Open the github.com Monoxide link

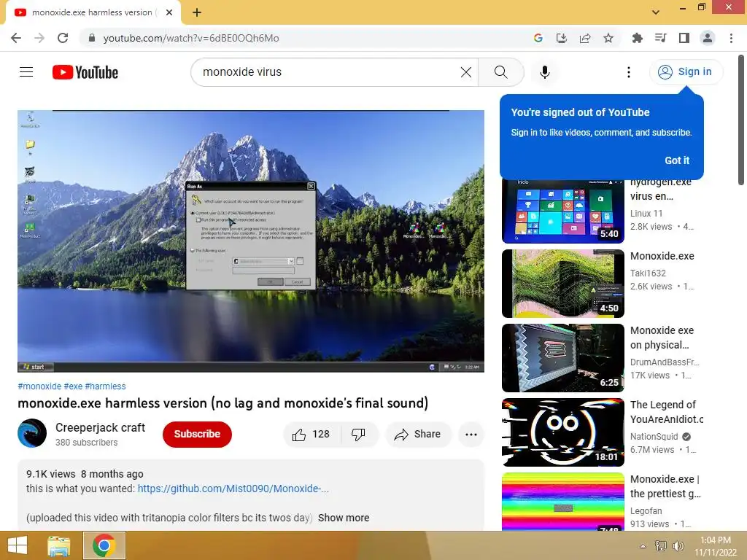pyautogui.click(x=233, y=489)
